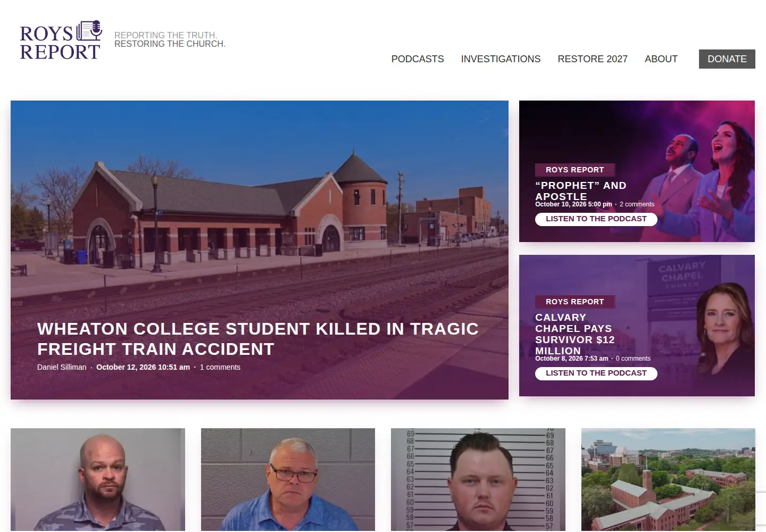Listen to the Calvary Chapel podcast
The height and width of the screenshot is (532, 766).
point(596,373)
